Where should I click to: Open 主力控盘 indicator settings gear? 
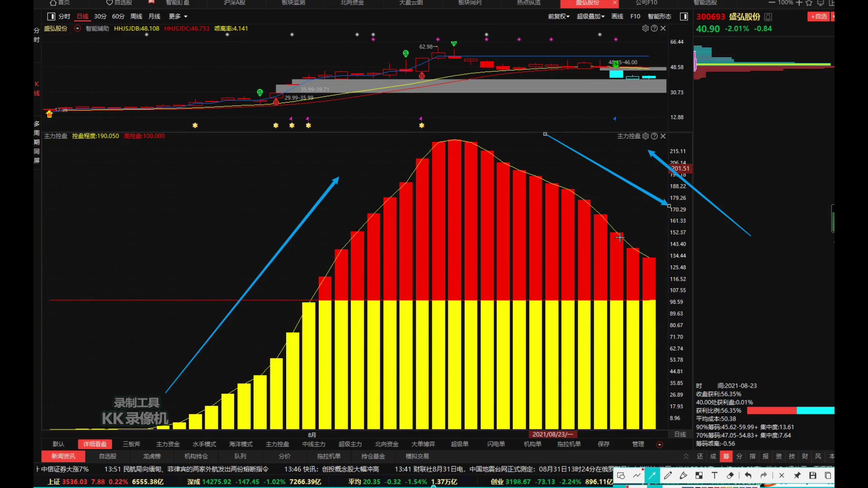pyautogui.click(x=646, y=136)
